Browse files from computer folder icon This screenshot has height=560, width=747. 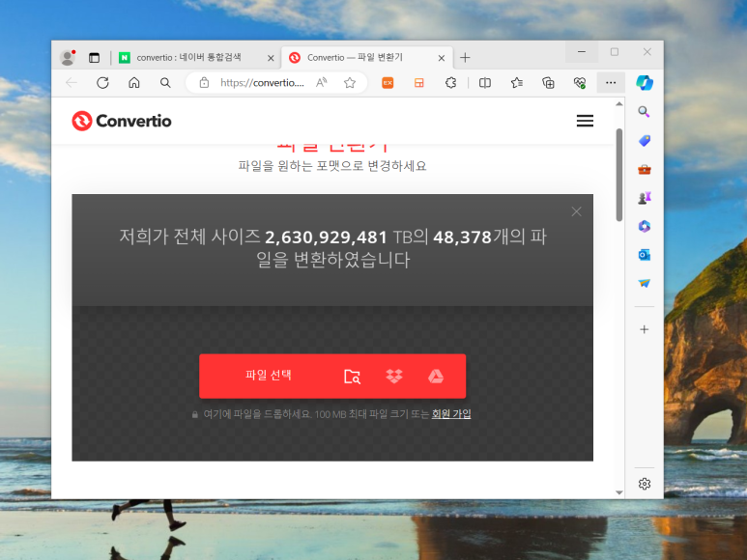click(352, 377)
